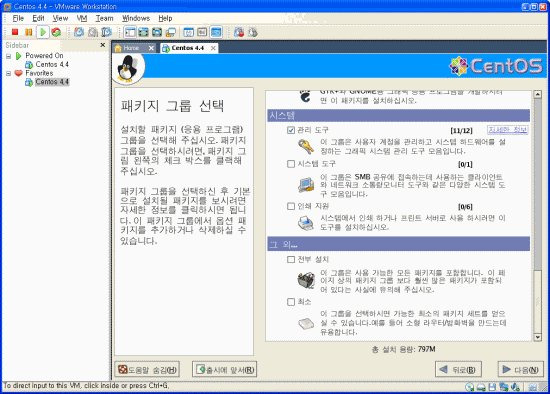This screenshot has width=550, height=394.
Task: Open the Edit menu
Action: (38, 18)
